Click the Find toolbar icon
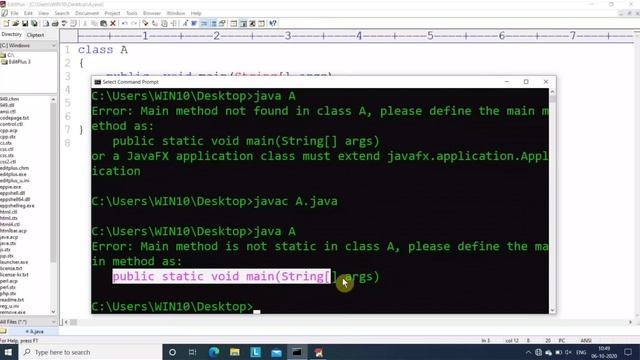This screenshot has width=640, height=360. (x=145, y=24)
